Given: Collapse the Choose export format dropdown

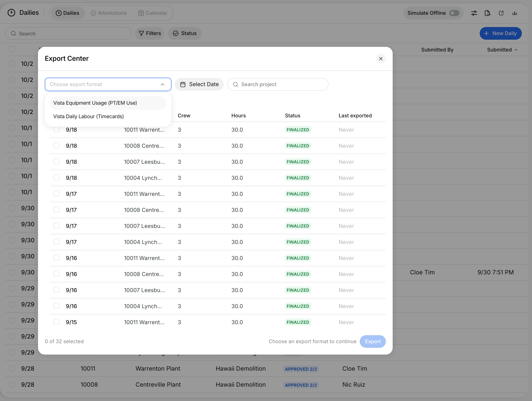Looking at the screenshot, I should click(163, 84).
